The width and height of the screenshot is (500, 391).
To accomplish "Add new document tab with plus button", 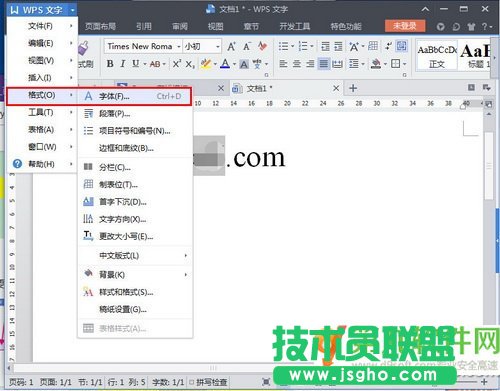I will click(353, 88).
